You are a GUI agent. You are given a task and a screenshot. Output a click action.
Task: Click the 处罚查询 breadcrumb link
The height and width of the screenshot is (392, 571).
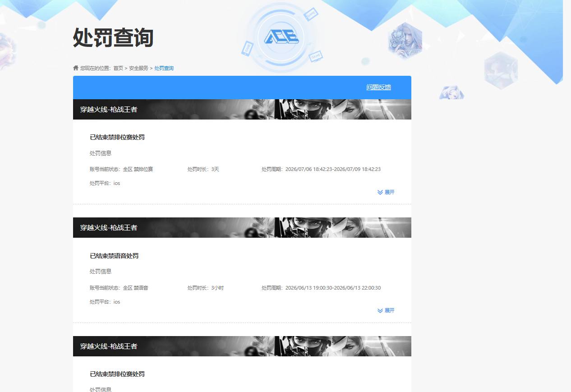click(x=164, y=68)
